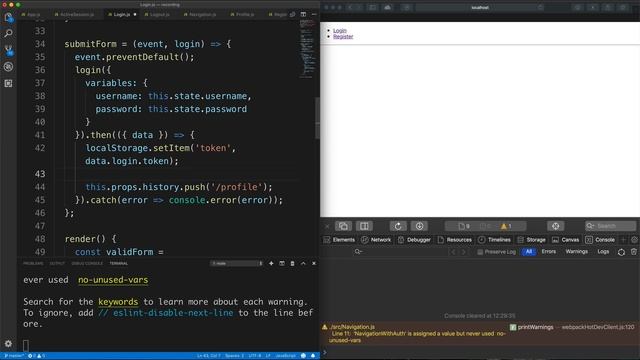
Task: Open notifications bell in the status bar
Action: (313, 356)
